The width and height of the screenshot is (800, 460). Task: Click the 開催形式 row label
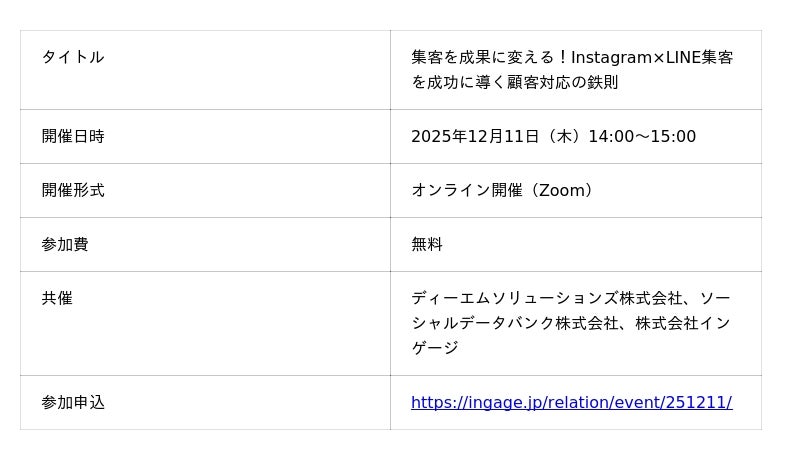coord(72,190)
